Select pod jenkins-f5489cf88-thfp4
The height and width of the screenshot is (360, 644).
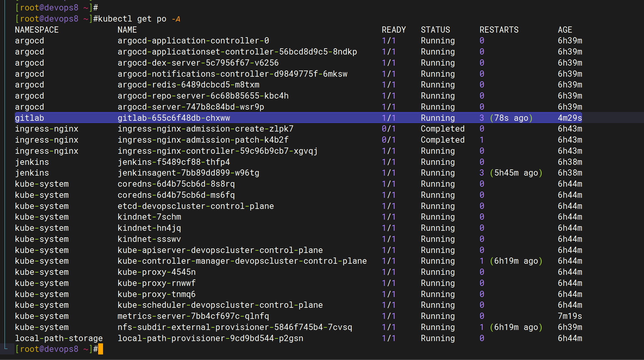coord(174,162)
